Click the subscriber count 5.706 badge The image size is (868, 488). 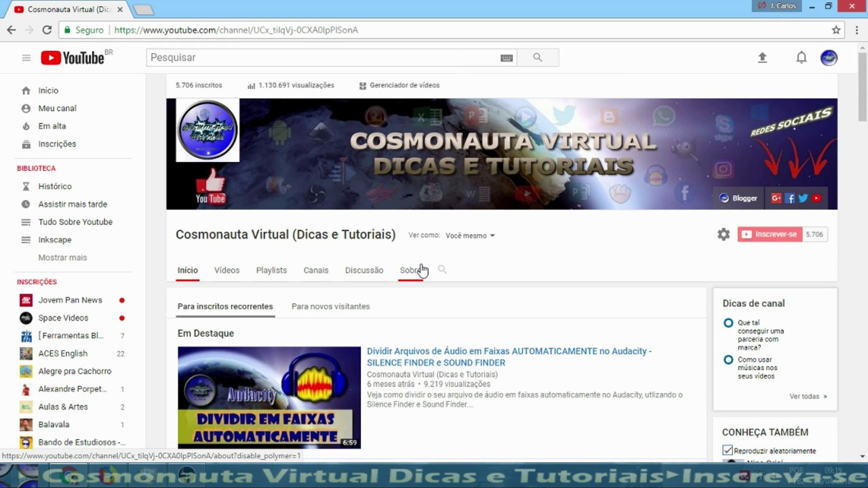click(x=814, y=235)
